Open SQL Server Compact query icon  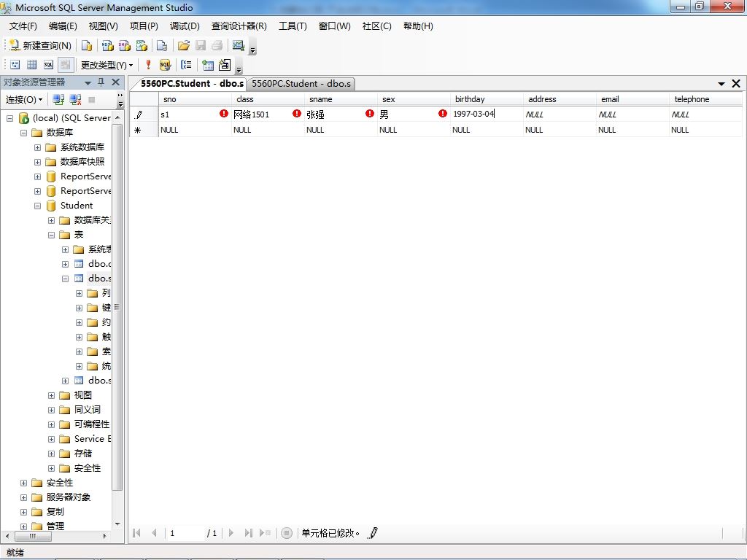[162, 45]
